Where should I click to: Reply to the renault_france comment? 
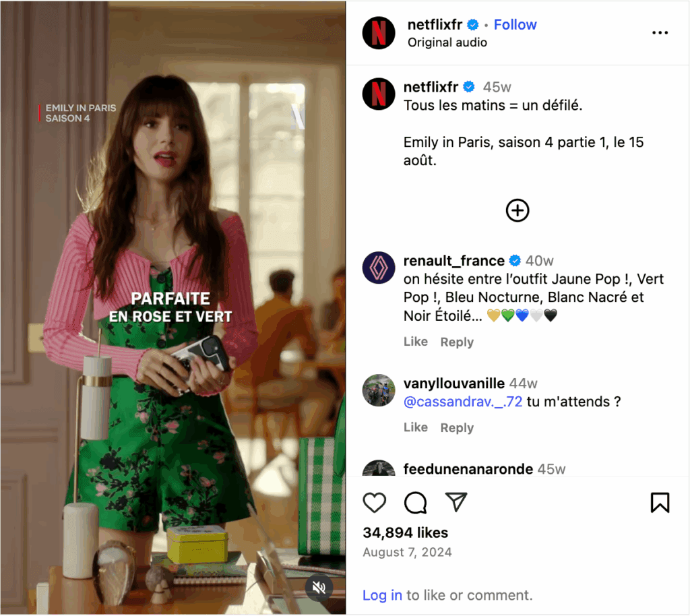point(457,342)
